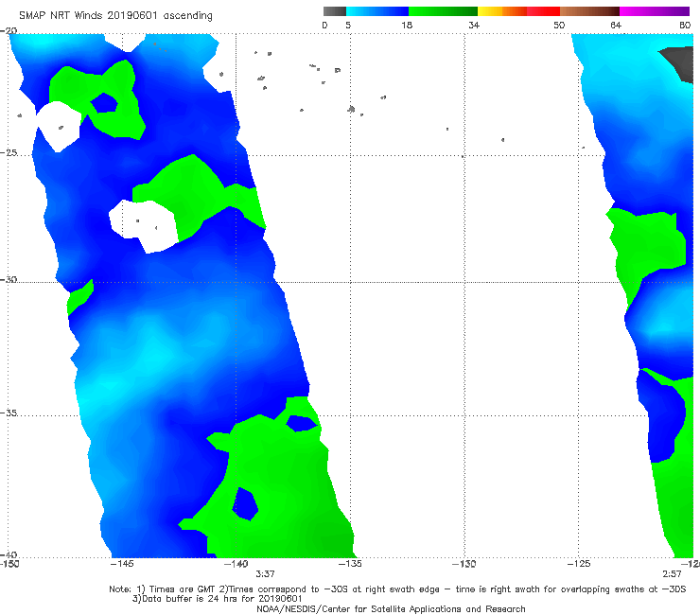The width and height of the screenshot is (700, 615).
Task: Click the note line starting 'Note: 1) Times are GMT'
Action: click(x=397, y=589)
